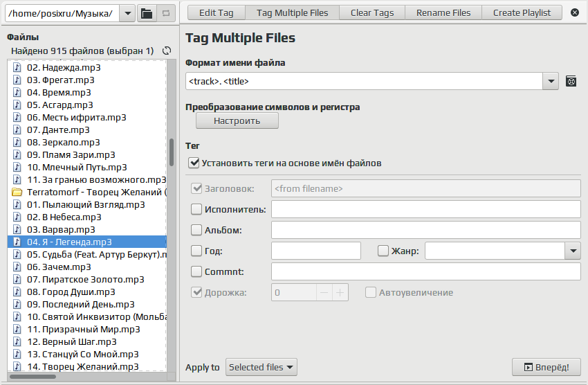The height and width of the screenshot is (385, 588).
Task: Expand the filename format dropdown arrow
Action: click(551, 81)
